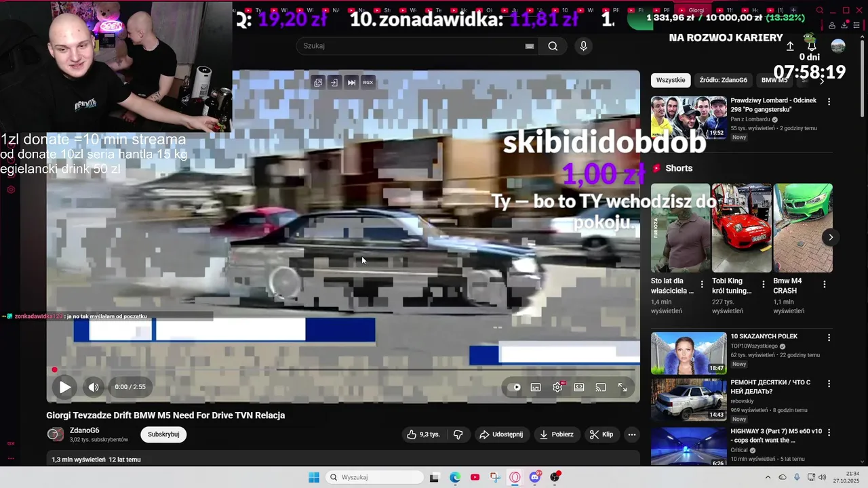
Task: Open the ZdanoG6 channel avatar
Action: (55, 434)
